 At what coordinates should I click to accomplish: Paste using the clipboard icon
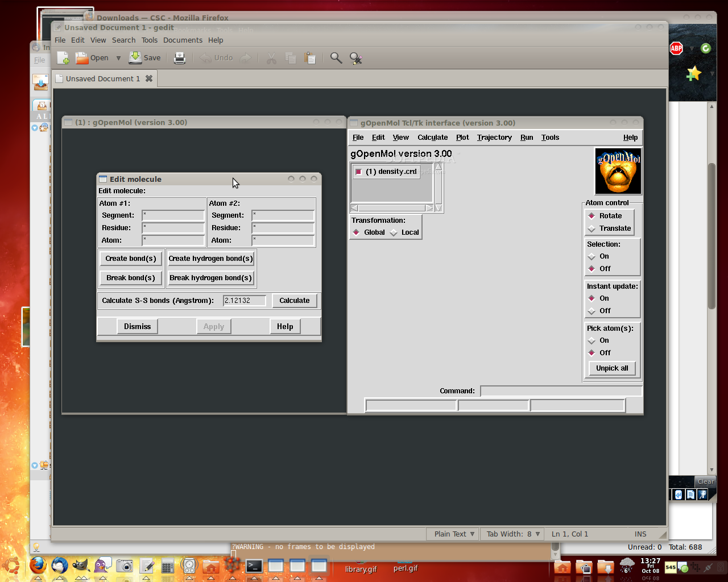pos(310,58)
